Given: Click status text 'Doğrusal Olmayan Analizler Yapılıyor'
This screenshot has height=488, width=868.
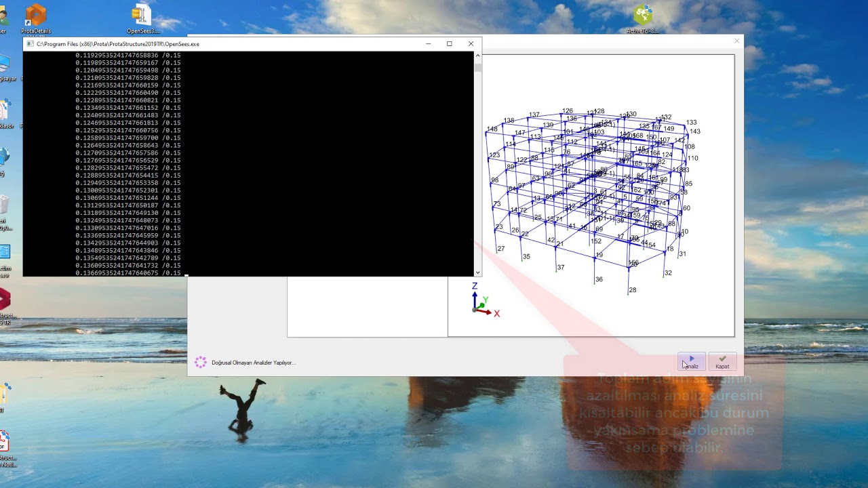Looking at the screenshot, I should [254, 363].
